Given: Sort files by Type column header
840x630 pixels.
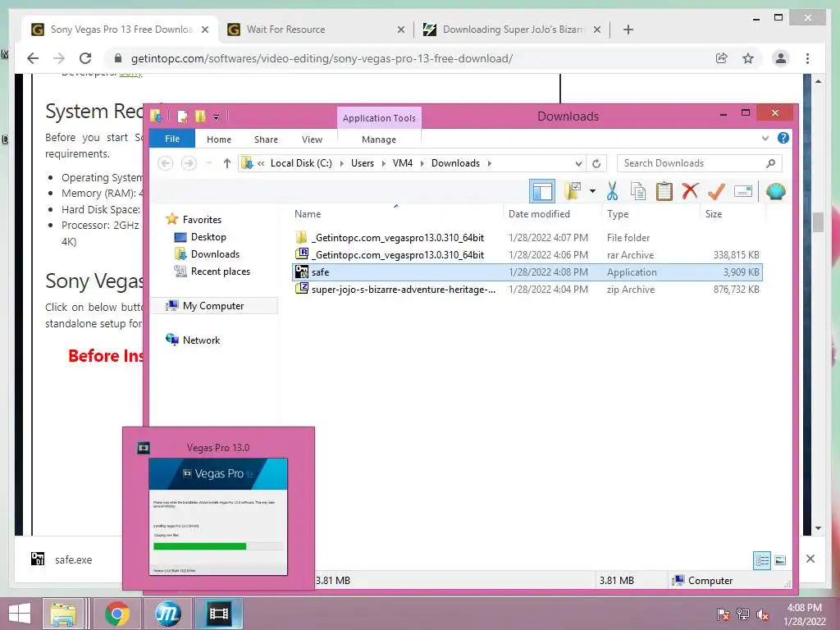Looking at the screenshot, I should (x=617, y=214).
